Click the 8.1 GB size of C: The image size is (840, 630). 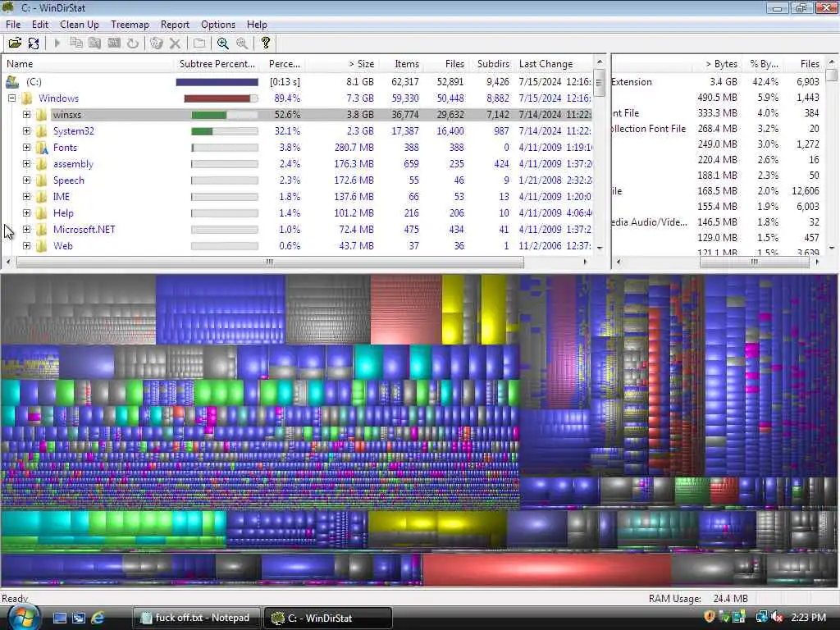click(359, 82)
